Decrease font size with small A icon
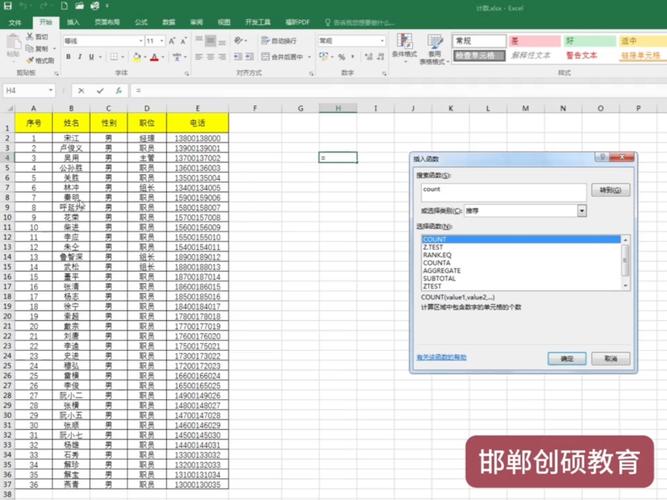This screenshot has width=667, height=500. click(x=183, y=41)
